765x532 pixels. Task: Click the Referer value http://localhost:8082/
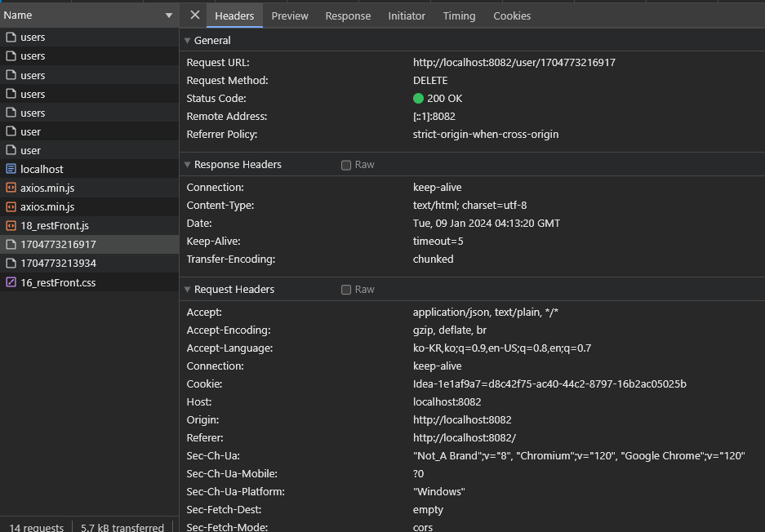pyautogui.click(x=465, y=438)
